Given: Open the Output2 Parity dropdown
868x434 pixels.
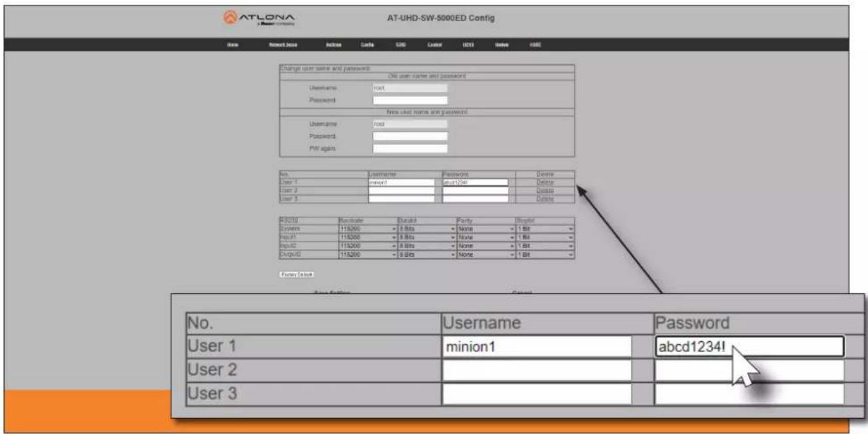Looking at the screenshot, I should (x=486, y=255).
